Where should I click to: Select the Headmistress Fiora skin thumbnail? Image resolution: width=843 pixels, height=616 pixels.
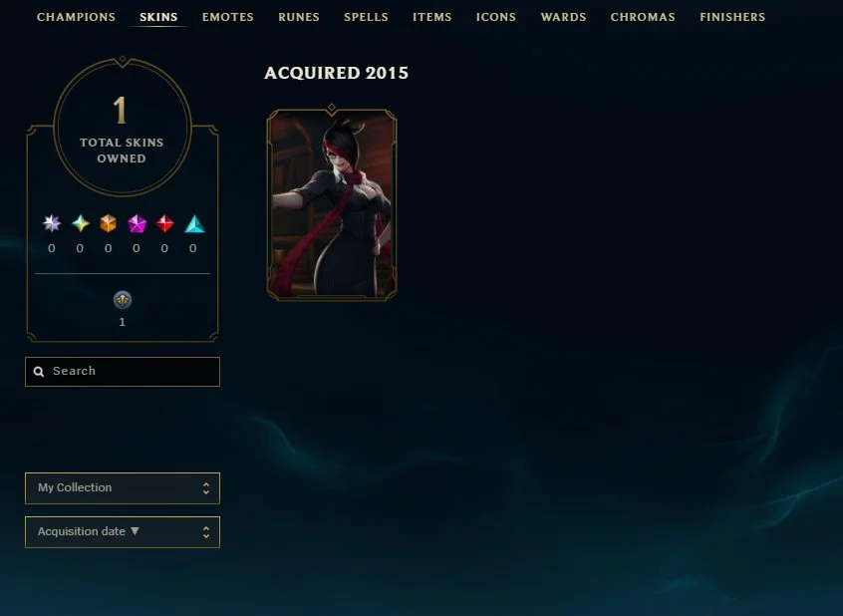coord(332,203)
